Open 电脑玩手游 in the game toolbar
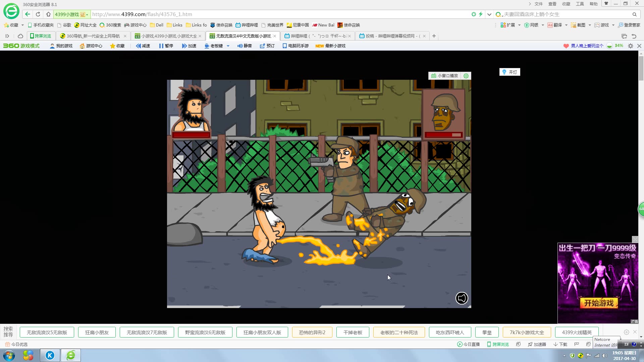Viewport: 644px width, 362px height. [296, 46]
